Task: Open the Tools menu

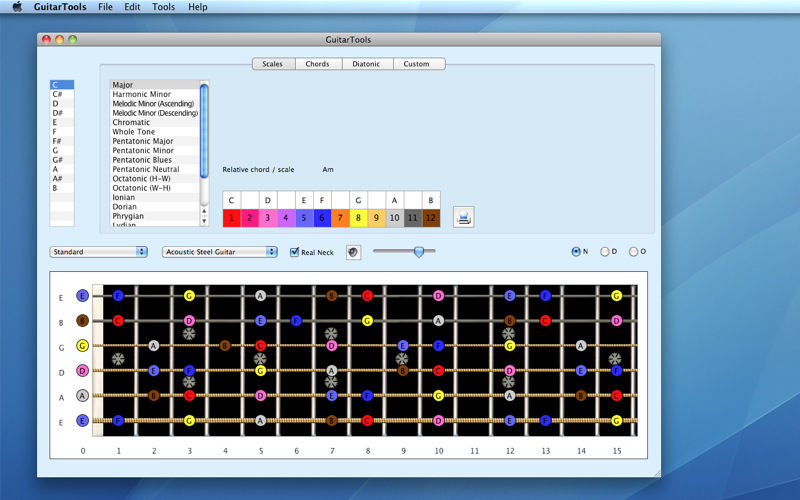Action: coord(163,7)
